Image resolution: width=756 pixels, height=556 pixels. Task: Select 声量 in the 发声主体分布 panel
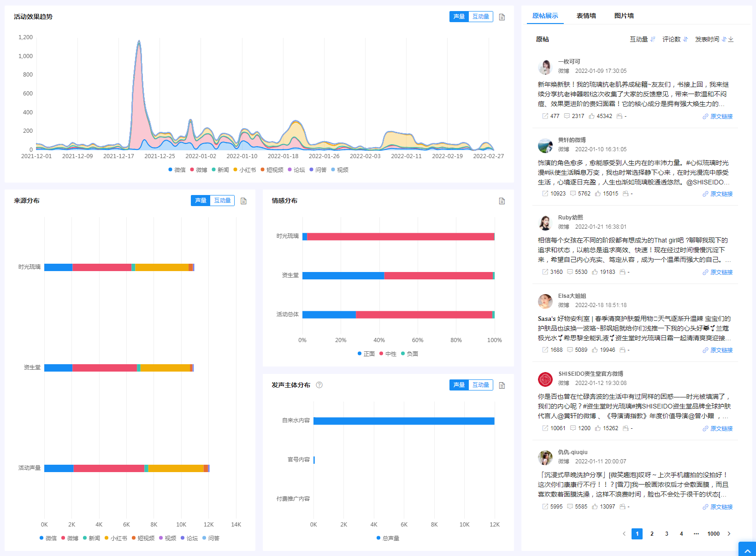click(459, 385)
